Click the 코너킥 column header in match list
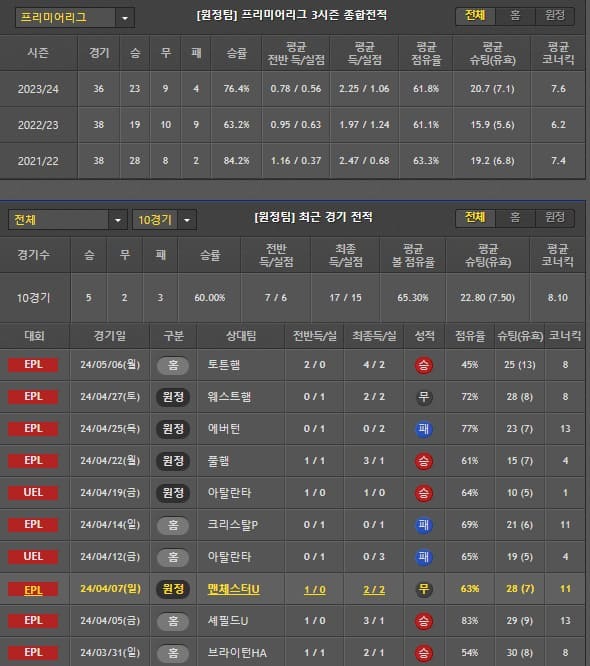The width and height of the screenshot is (590, 666). pos(565,336)
